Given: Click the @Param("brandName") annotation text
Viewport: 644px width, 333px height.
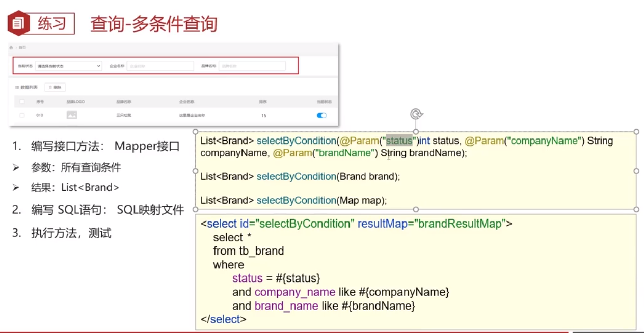Looking at the screenshot, I should point(326,153).
